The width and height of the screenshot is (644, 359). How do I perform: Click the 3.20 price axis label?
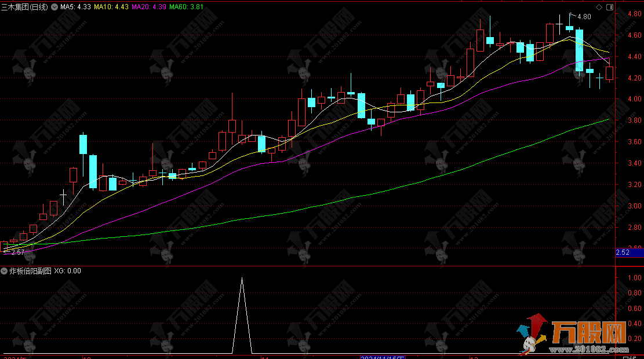click(635, 185)
